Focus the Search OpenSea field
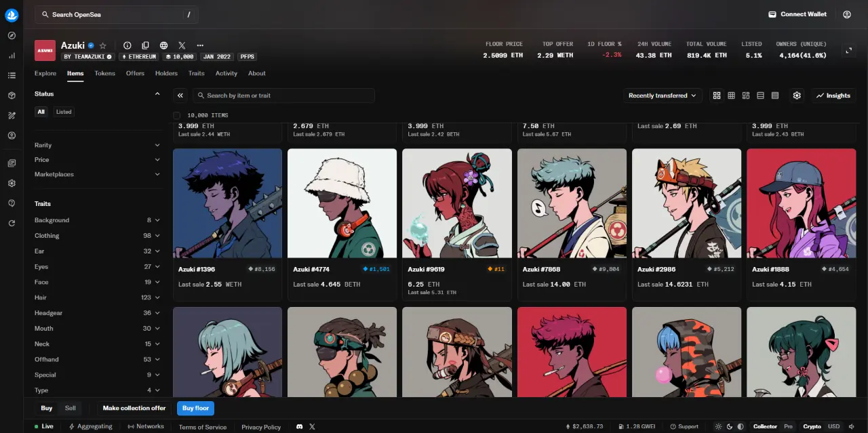The height and width of the screenshot is (433, 868). coord(117,14)
